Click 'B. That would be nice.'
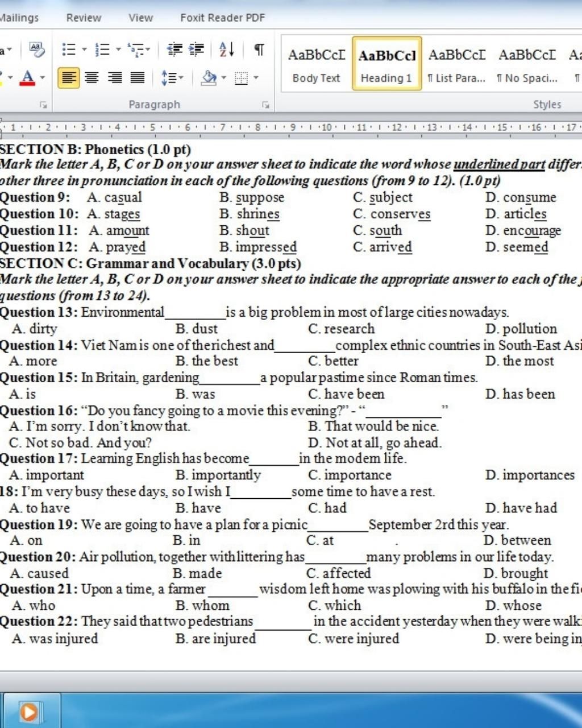 (374, 426)
